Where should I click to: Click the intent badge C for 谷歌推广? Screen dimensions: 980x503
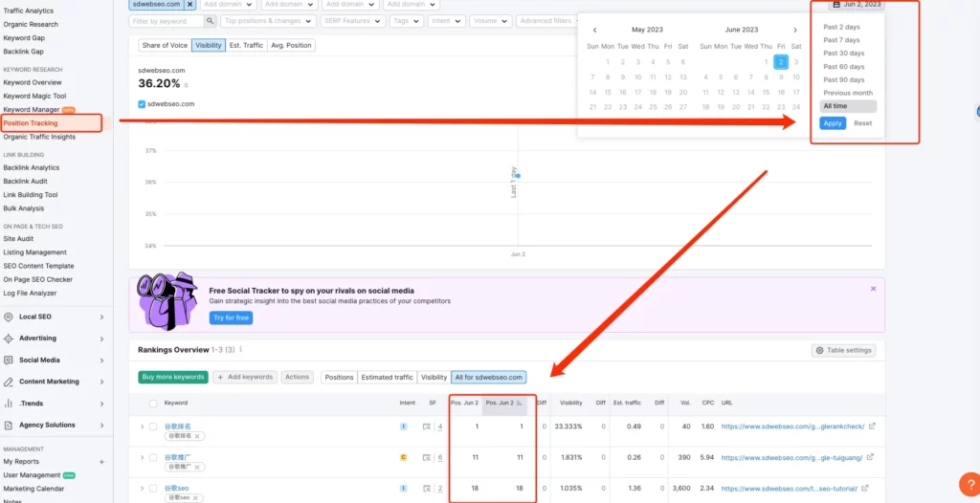point(403,457)
